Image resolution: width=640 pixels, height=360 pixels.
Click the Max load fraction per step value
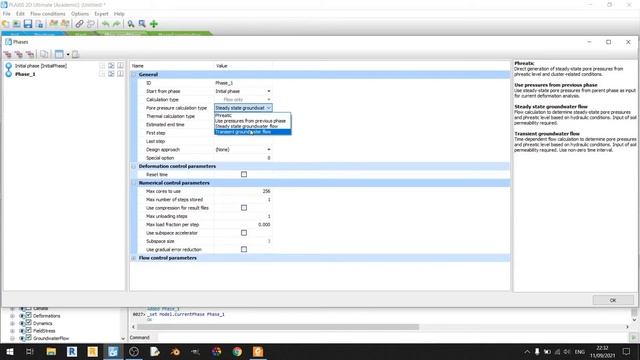pos(243,224)
